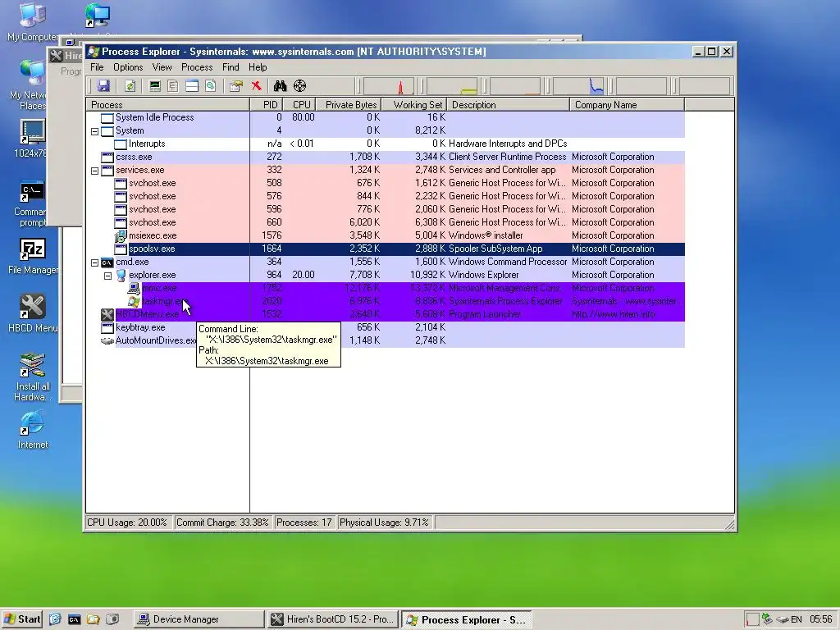Sort by the Description column header
840x630 pixels.
(509, 105)
